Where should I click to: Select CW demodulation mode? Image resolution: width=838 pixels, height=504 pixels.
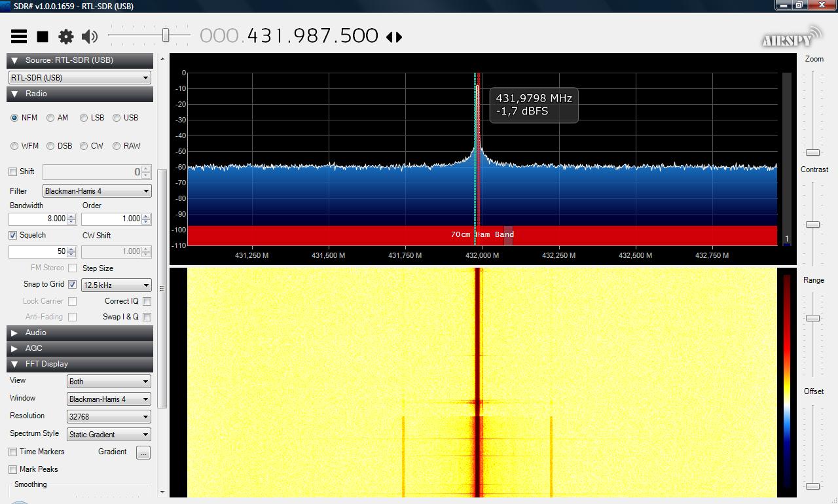(84, 146)
